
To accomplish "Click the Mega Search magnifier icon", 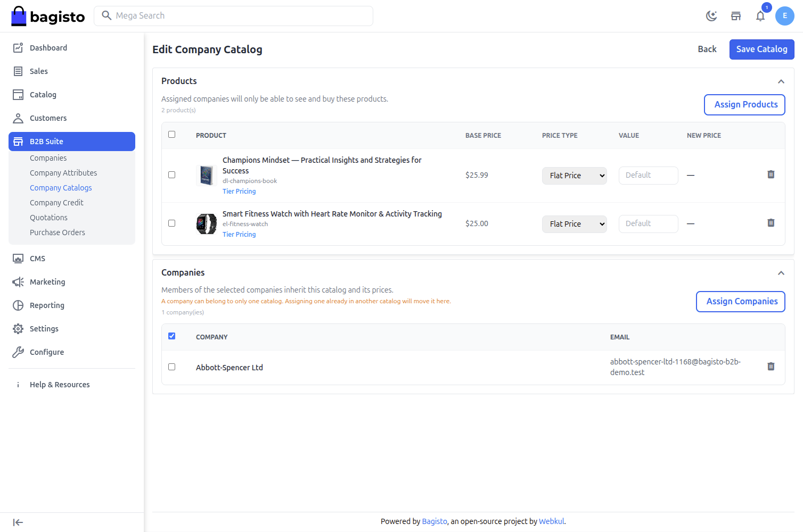I will (106, 15).
